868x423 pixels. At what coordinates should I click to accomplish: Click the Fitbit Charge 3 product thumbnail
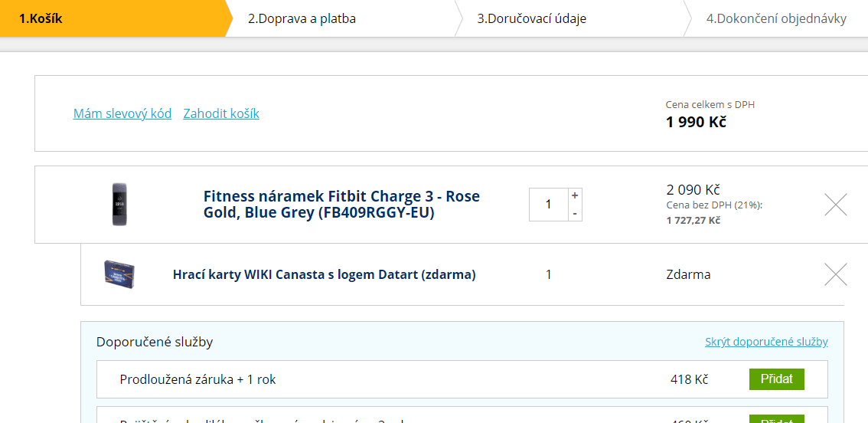[119, 205]
